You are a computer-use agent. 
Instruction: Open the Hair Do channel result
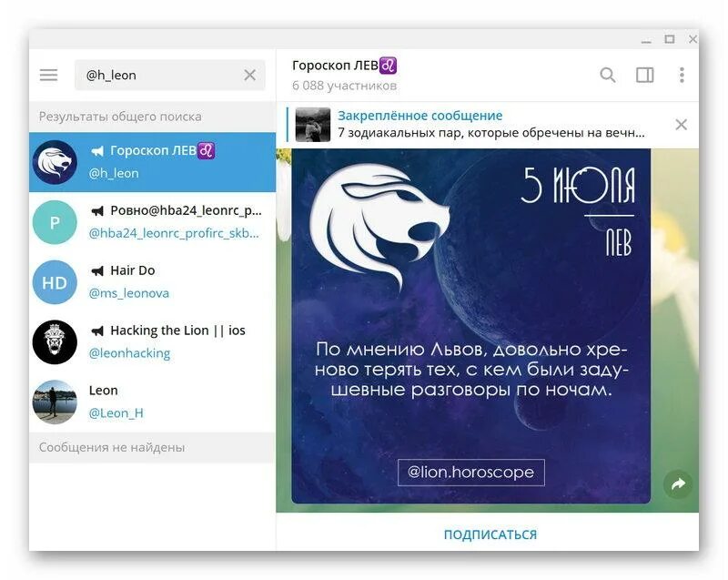point(152,282)
